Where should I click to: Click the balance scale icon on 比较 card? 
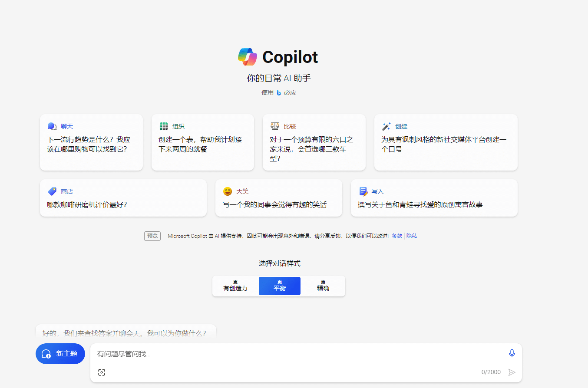point(275,126)
